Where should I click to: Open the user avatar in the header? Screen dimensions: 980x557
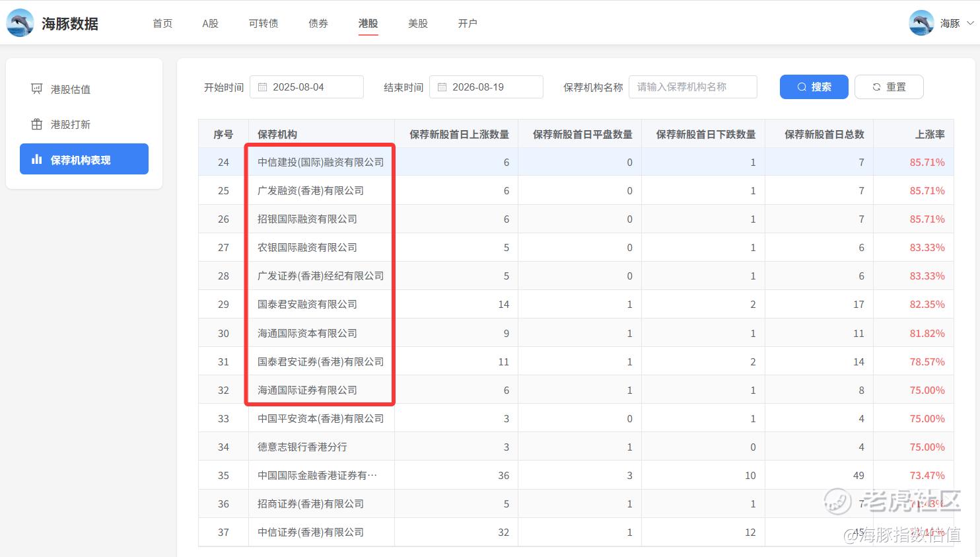point(921,23)
